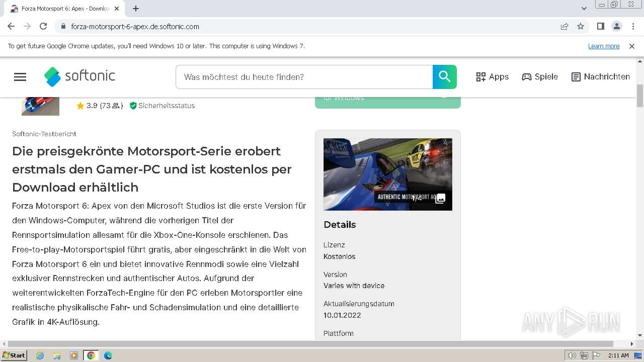Click the vertical scrollbar thumb
644x362 pixels.
pos(640,96)
